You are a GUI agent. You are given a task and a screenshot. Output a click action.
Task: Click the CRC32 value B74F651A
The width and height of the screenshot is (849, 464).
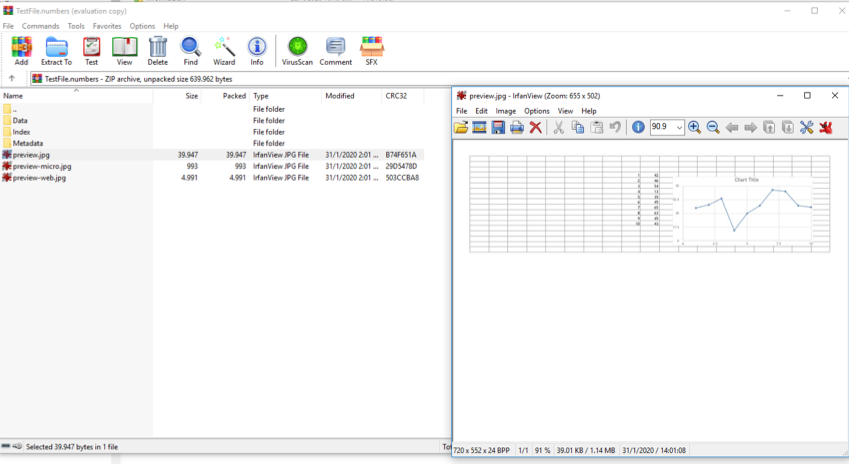tap(401, 155)
